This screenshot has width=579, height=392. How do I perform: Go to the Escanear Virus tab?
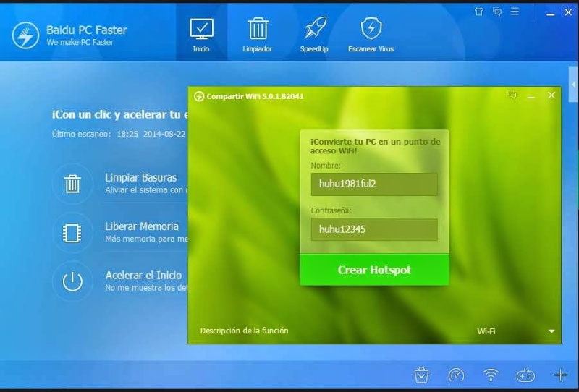click(x=371, y=35)
